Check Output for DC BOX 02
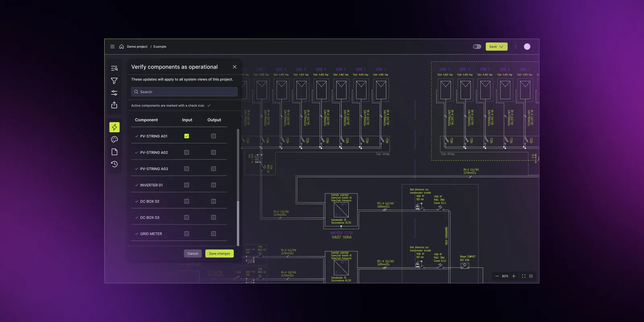The width and height of the screenshot is (644, 322). click(214, 201)
